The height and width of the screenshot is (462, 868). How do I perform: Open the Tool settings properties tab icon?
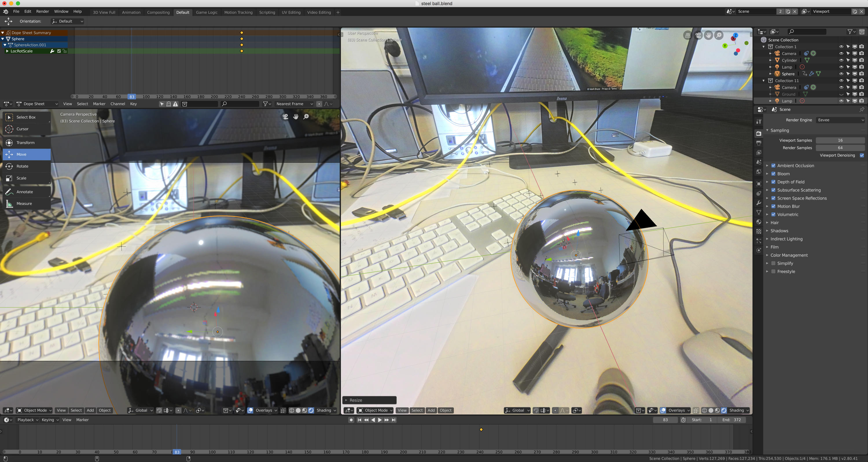tap(759, 121)
